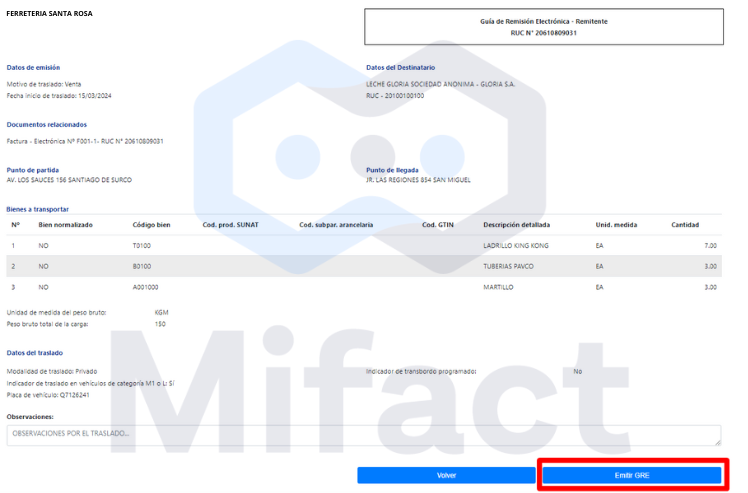Select destinatario 'RUC - 20100100100'
This screenshot has height=493, width=748.
point(395,96)
